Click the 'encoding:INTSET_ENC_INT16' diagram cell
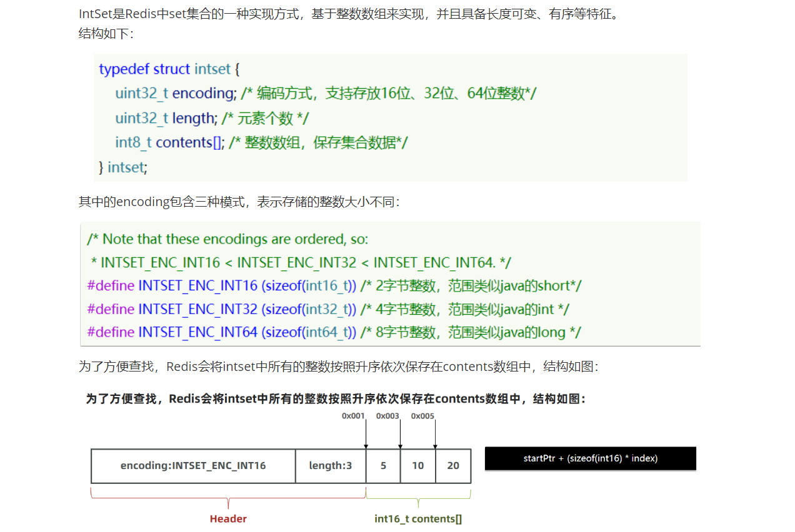The height and width of the screenshot is (532, 795). pyautogui.click(x=193, y=466)
